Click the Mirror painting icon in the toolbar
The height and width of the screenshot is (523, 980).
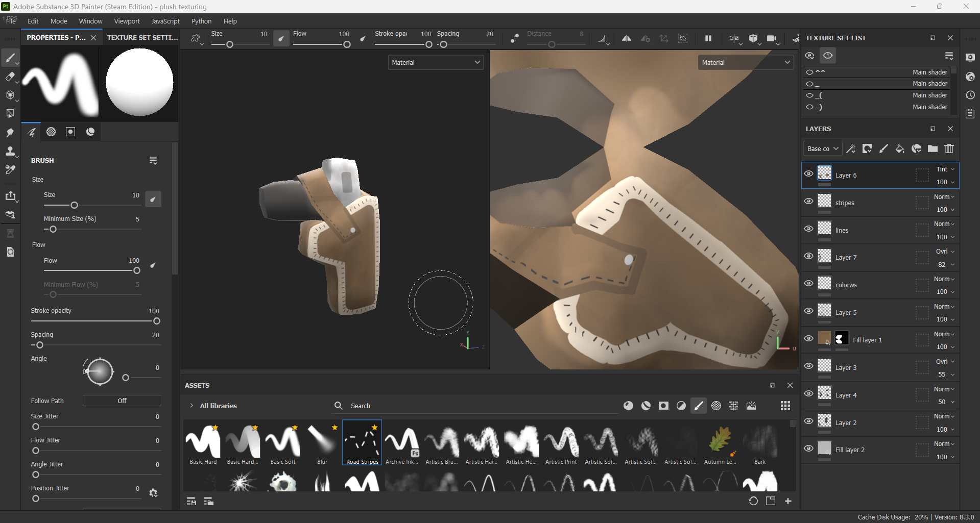626,38
